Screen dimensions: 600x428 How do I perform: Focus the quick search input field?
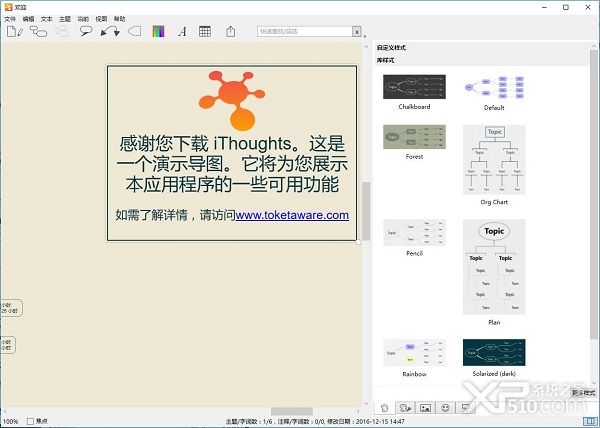click(305, 31)
